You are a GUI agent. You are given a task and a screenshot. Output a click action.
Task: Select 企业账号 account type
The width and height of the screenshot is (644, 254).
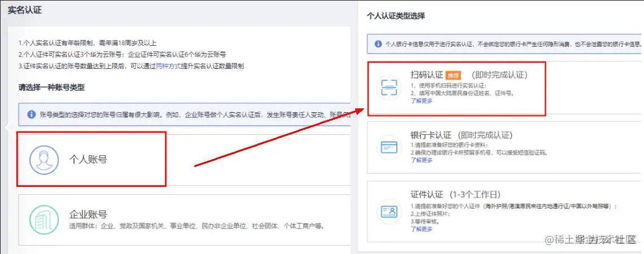184,219
